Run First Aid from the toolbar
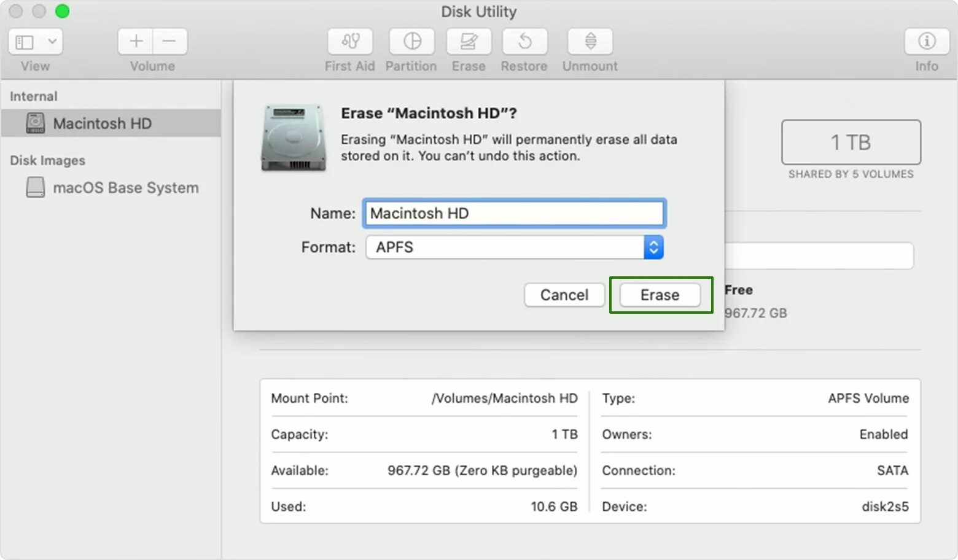This screenshot has height=560, width=958. click(350, 42)
